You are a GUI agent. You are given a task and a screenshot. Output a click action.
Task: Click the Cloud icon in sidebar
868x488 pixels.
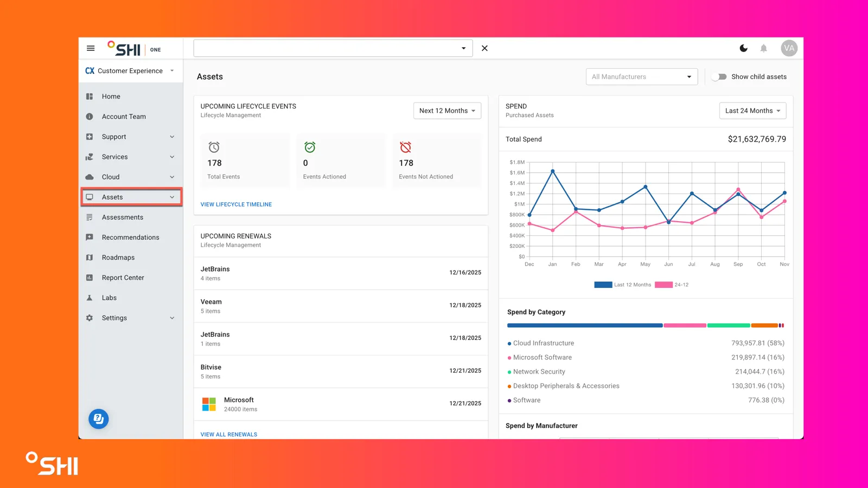(x=90, y=177)
